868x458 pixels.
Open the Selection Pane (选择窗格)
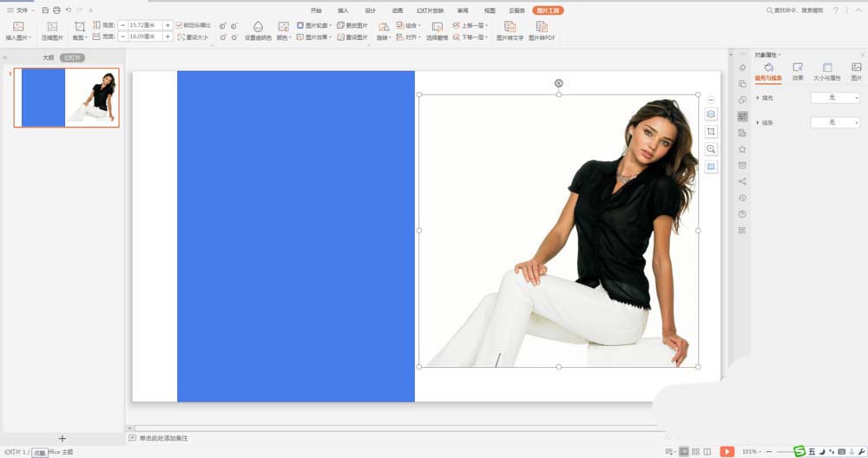437,27
